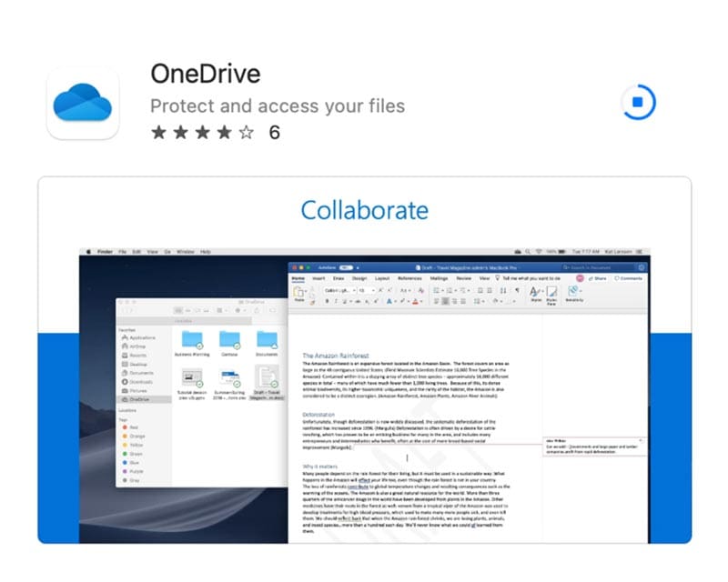Stop the OneDrive download in progress
Viewport: 728px width, 582px height.
[x=638, y=102]
